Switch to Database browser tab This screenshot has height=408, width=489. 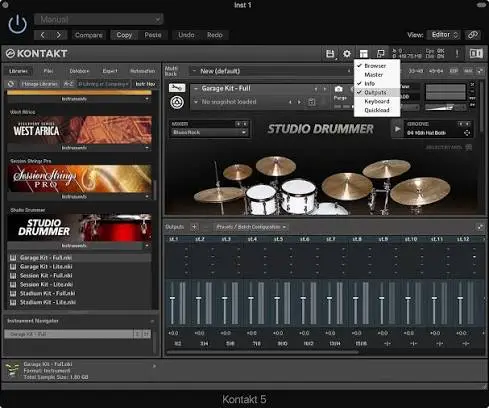79,71
